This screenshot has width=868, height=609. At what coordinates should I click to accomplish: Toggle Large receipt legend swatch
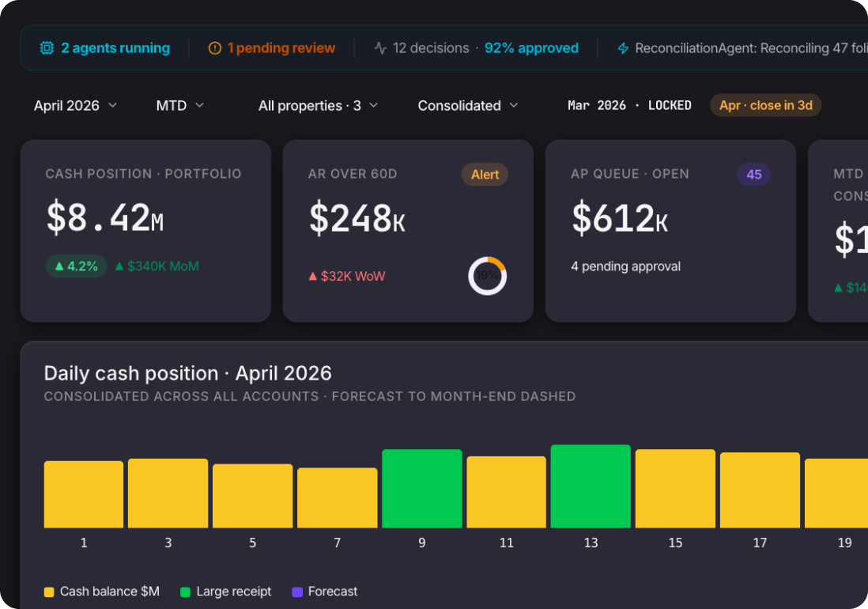pyautogui.click(x=186, y=592)
